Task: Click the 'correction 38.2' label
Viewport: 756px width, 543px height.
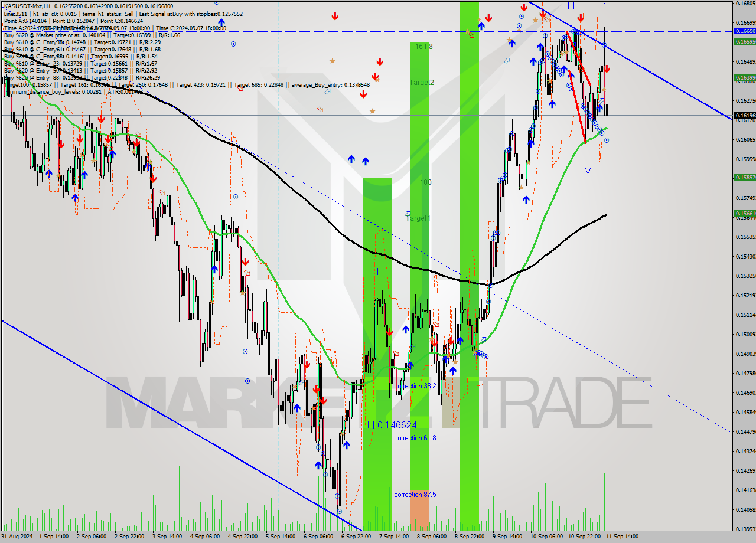Action: pyautogui.click(x=416, y=386)
